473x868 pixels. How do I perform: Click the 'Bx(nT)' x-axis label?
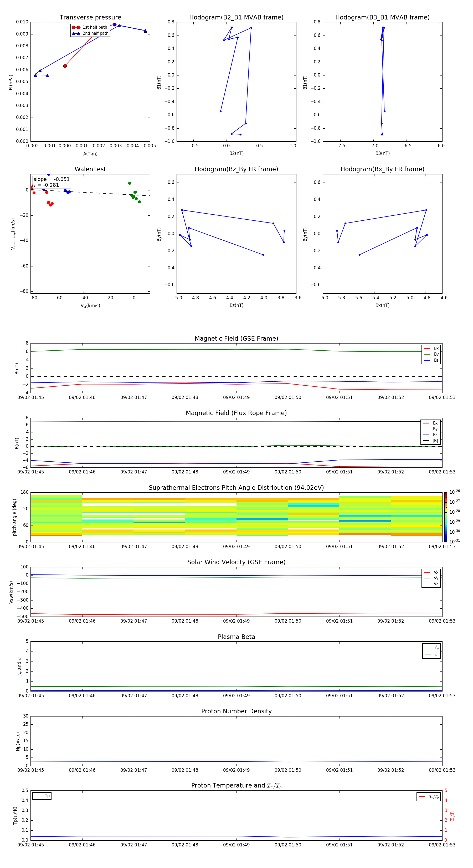382,305
